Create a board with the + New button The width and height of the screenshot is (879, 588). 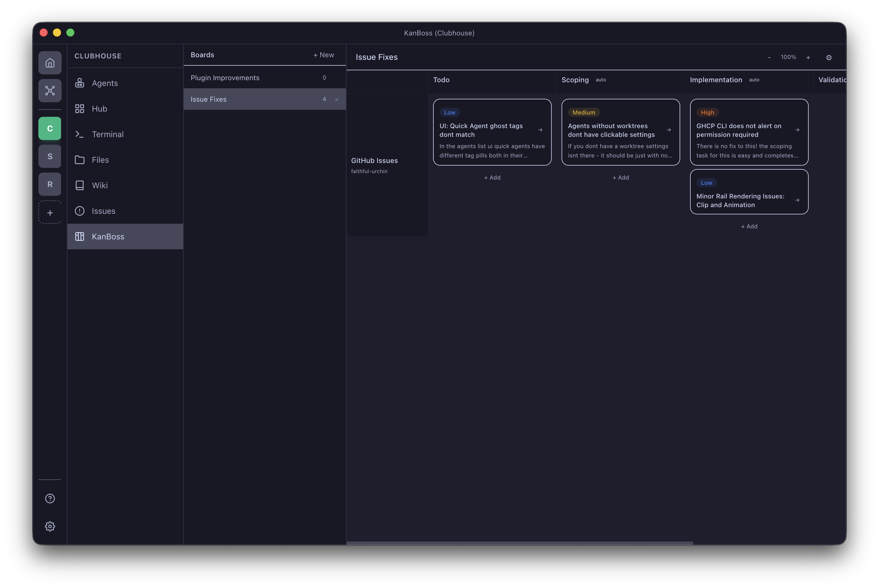coord(324,55)
